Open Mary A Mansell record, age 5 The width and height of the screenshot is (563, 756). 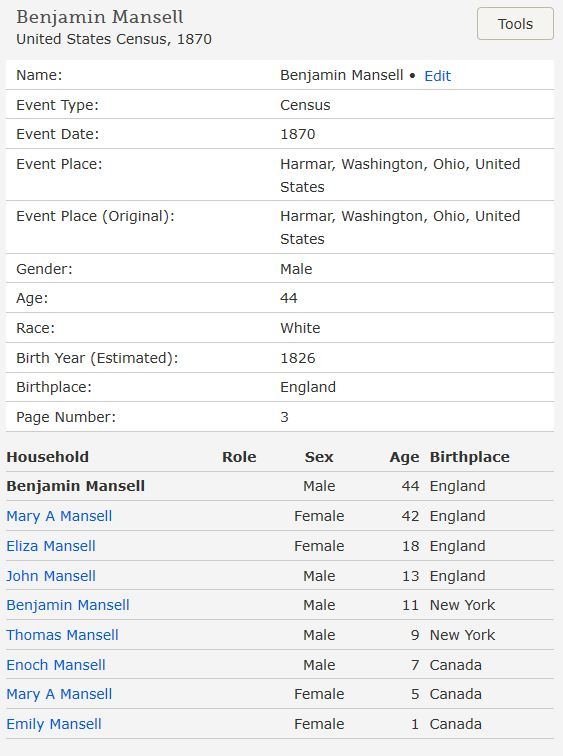click(x=59, y=694)
